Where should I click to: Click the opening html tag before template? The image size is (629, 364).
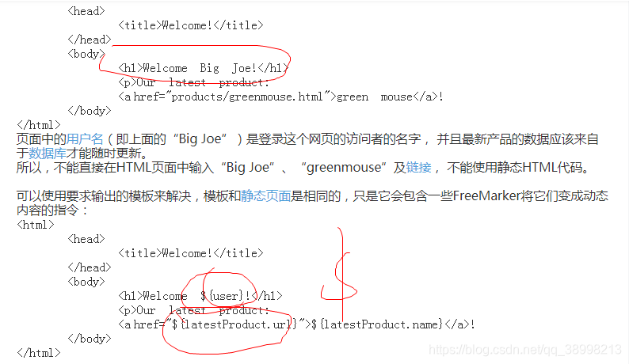coord(36,225)
